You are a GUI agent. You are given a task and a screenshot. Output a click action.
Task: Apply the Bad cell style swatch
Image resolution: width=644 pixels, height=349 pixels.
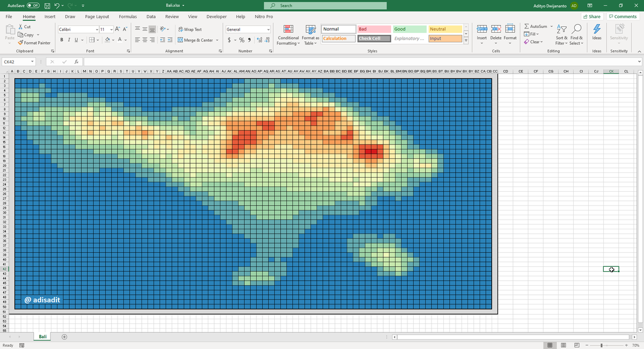coord(374,29)
